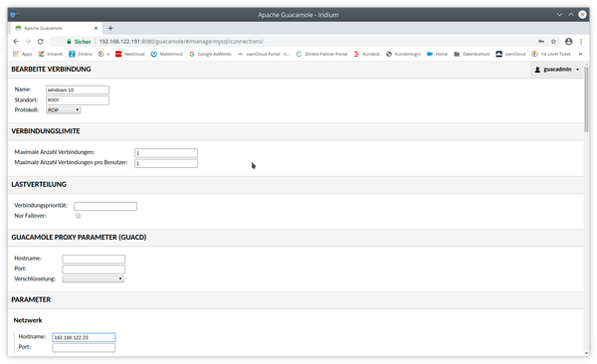Click the guacd proxy Hostname field
597x364 pixels.
tap(94, 260)
